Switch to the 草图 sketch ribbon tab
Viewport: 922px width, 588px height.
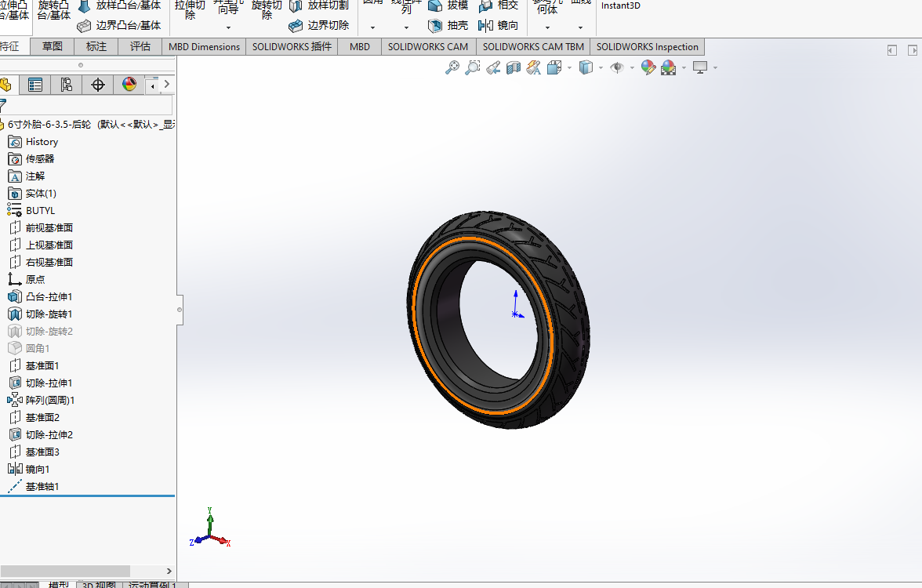click(x=52, y=46)
